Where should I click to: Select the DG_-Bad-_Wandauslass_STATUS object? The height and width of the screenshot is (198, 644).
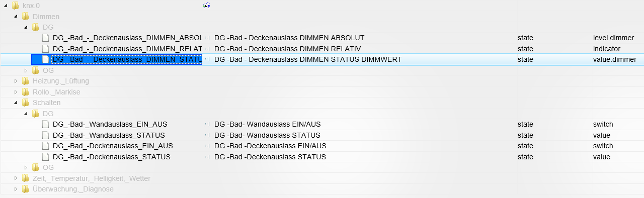coord(109,135)
